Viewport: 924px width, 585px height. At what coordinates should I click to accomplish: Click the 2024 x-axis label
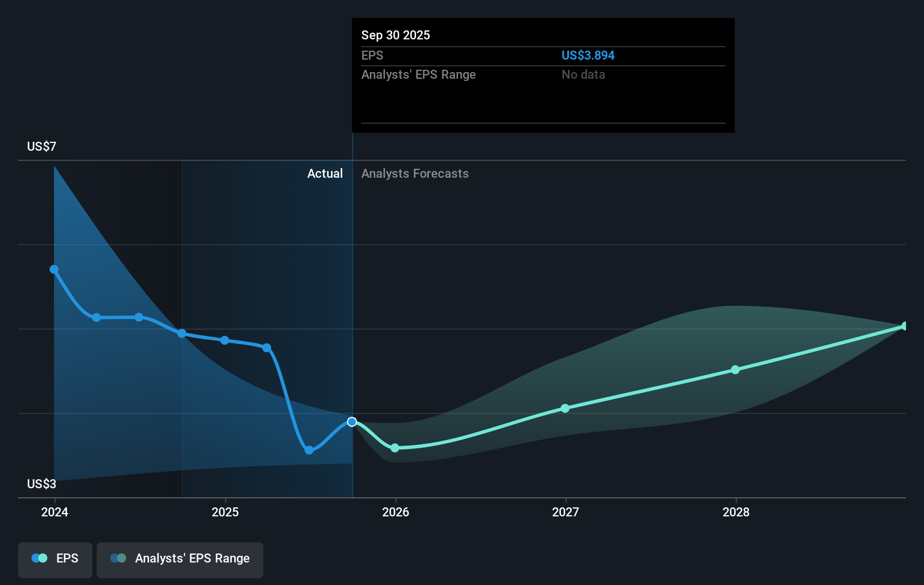coord(55,512)
